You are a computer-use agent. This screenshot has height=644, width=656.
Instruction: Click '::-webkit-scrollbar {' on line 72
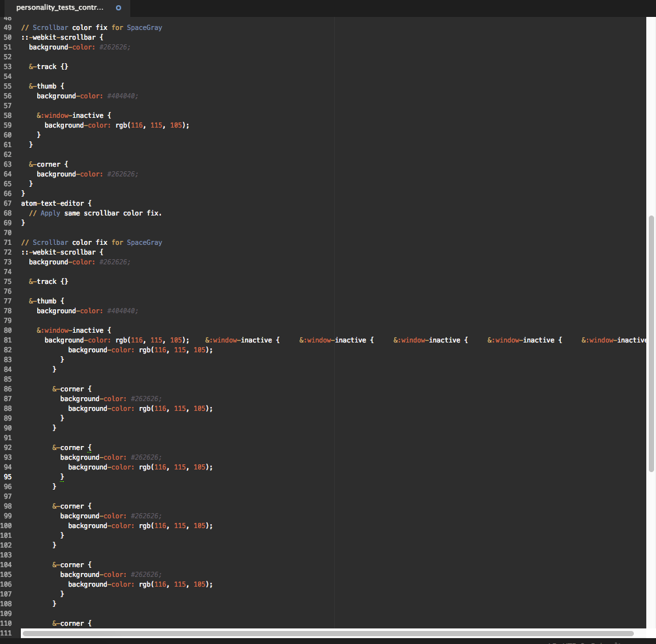63,252
